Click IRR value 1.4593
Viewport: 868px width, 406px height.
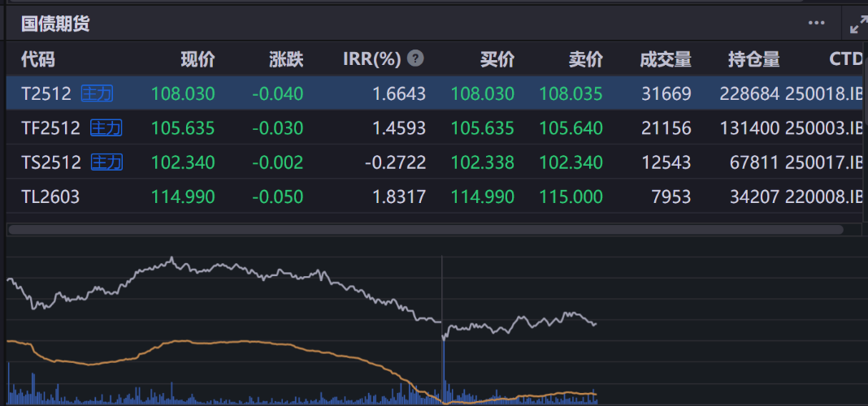click(x=399, y=127)
